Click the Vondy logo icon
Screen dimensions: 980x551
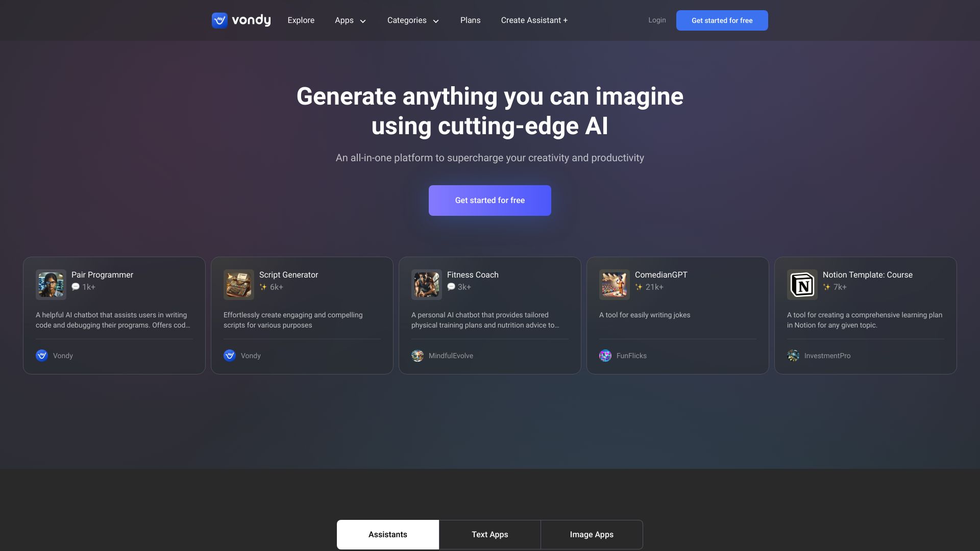coord(219,20)
